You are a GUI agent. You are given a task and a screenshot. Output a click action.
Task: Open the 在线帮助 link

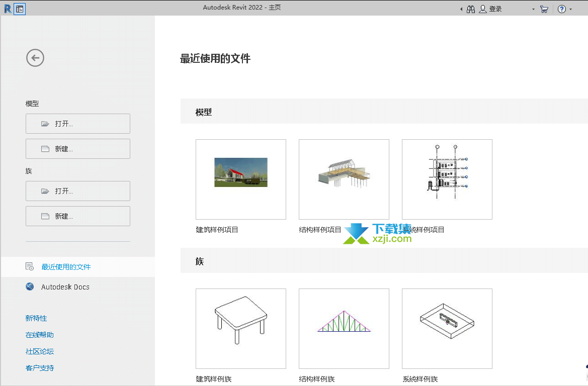point(40,335)
